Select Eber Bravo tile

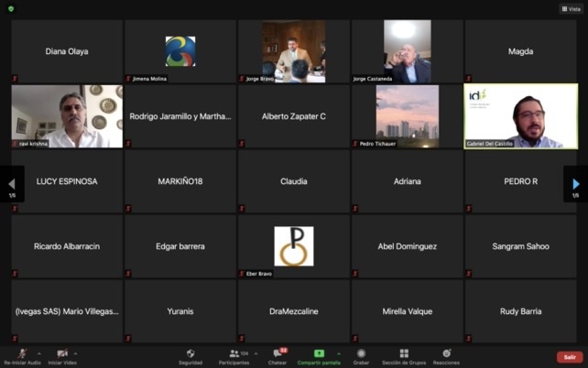click(294, 246)
